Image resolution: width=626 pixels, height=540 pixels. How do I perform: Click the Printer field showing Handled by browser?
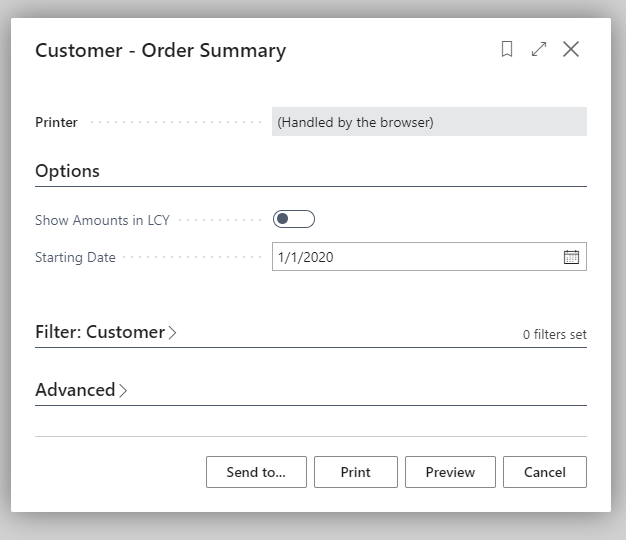click(429, 122)
